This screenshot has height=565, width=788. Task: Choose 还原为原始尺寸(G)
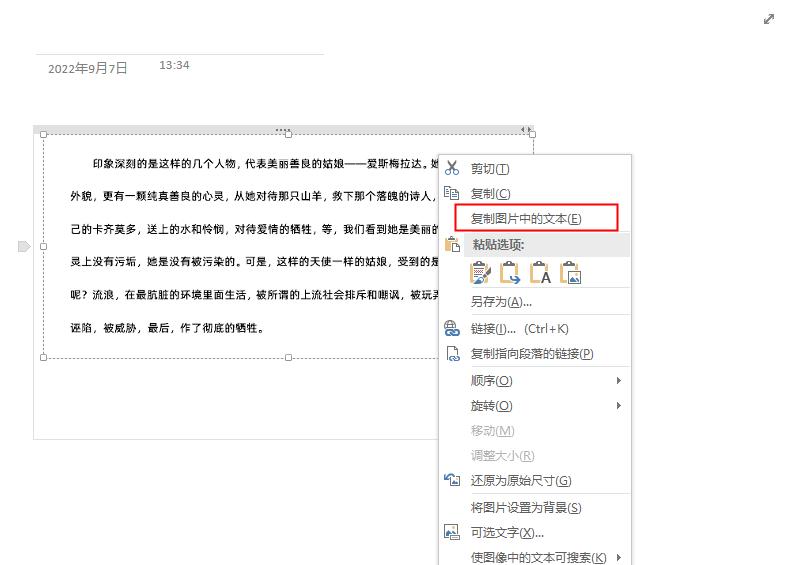[535, 481]
